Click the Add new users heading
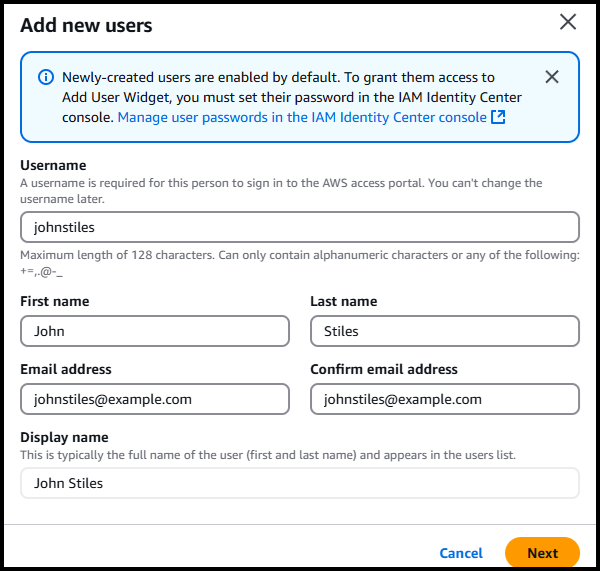 point(86,25)
